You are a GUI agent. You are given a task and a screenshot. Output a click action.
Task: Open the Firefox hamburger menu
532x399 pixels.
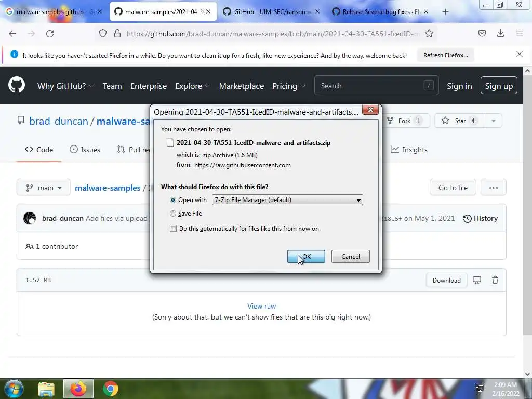(x=520, y=33)
